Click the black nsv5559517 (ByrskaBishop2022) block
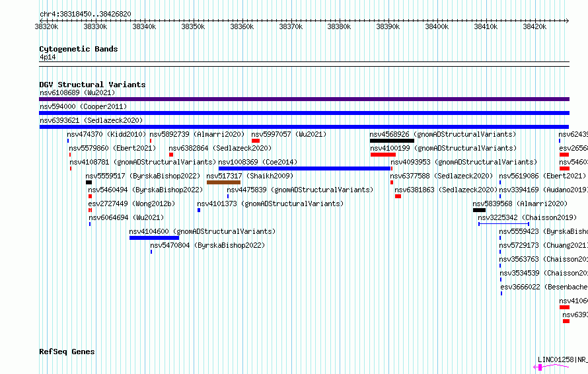The image size is (588, 374). pyautogui.click(x=89, y=182)
